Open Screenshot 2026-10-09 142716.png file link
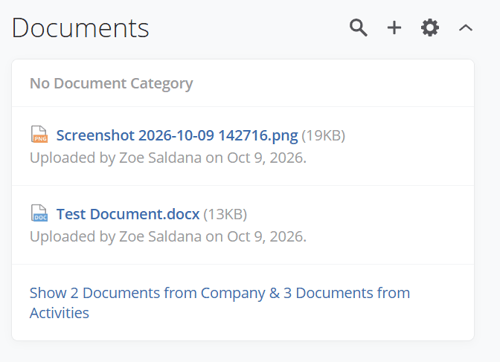This screenshot has height=362, width=500. (177, 136)
